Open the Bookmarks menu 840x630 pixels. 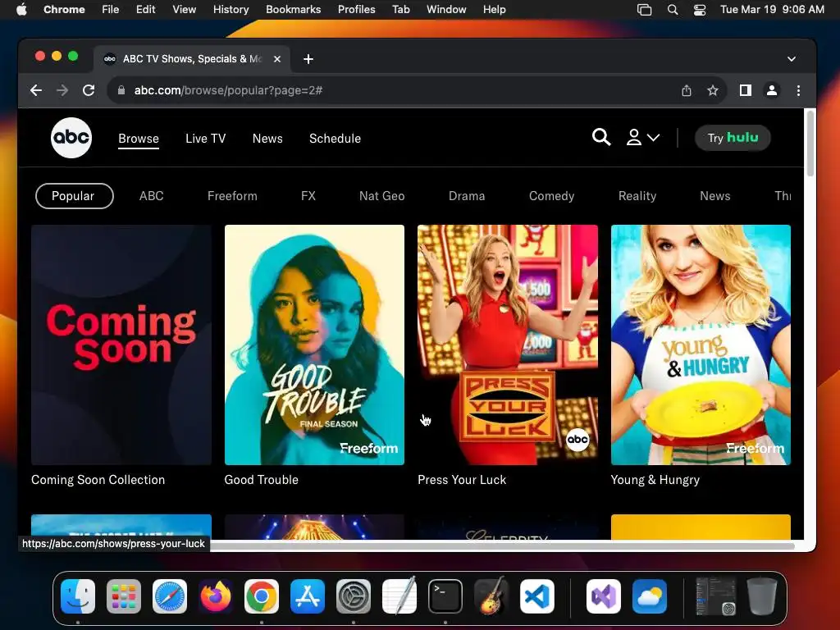point(294,9)
